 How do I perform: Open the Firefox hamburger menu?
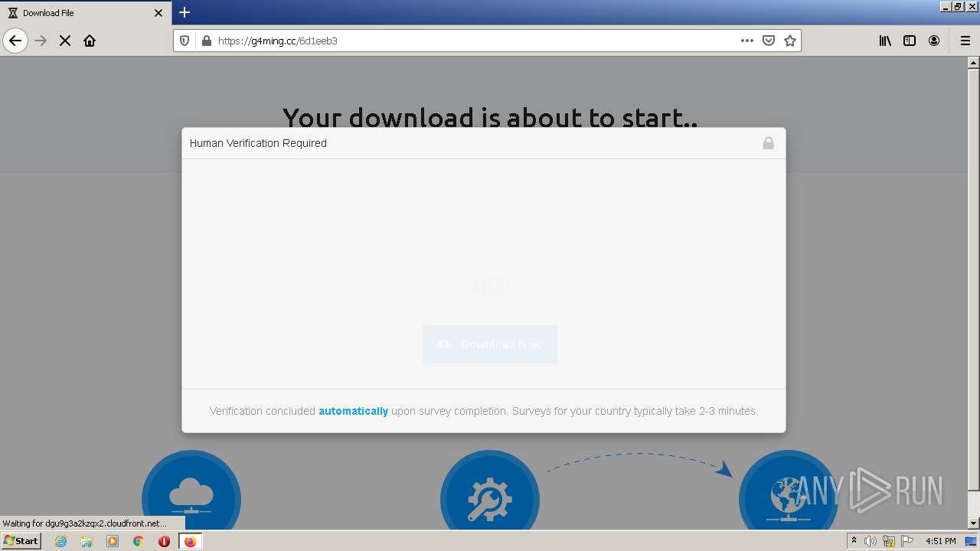coord(965,41)
